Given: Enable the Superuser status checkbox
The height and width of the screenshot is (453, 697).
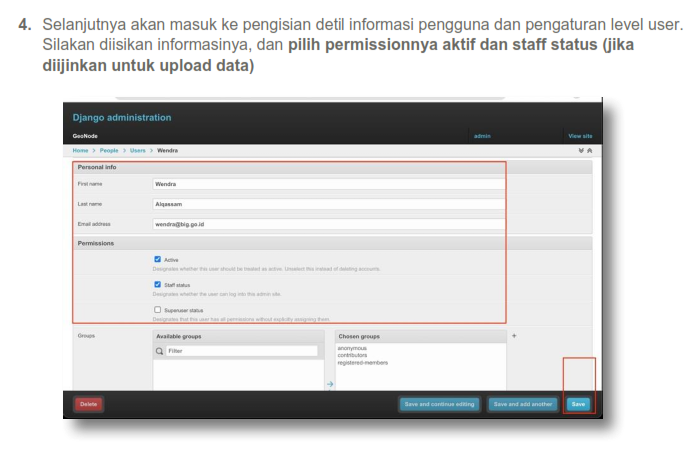Looking at the screenshot, I should pyautogui.click(x=157, y=310).
